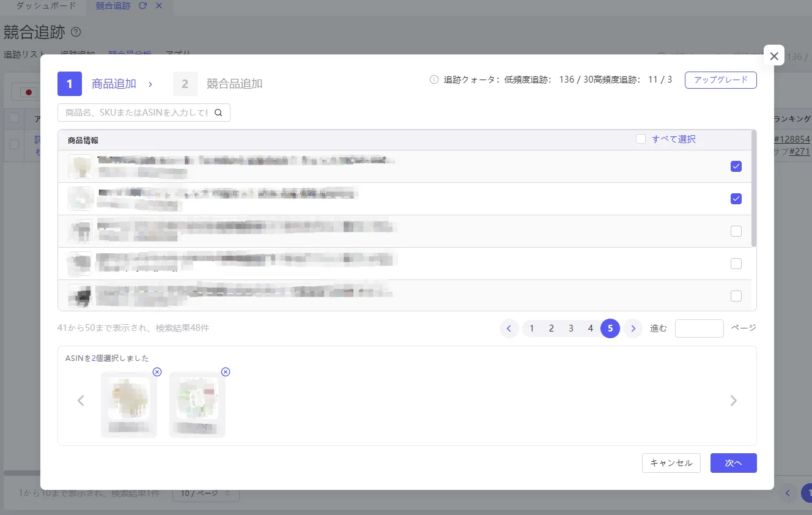Go to page 3 of results

point(571,328)
